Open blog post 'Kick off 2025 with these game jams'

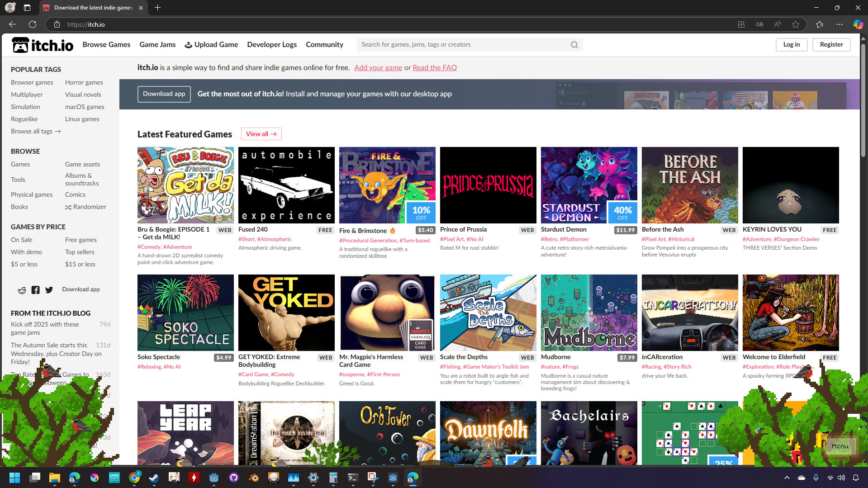45,329
